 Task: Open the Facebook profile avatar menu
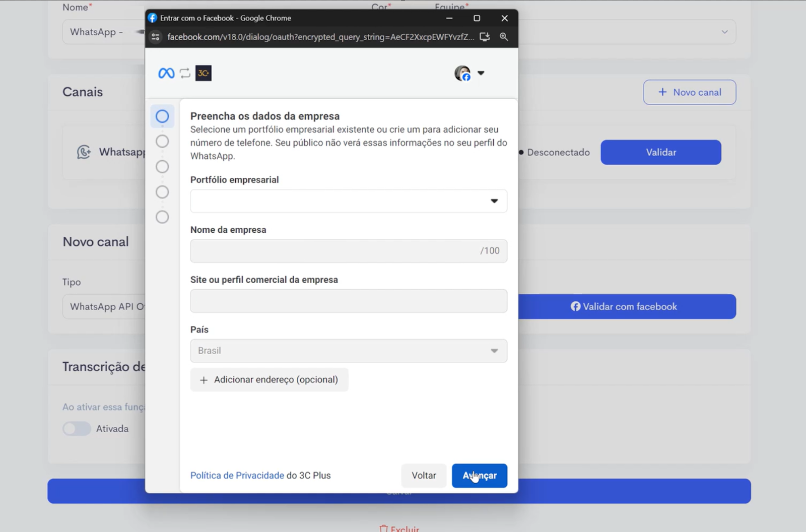(462, 74)
